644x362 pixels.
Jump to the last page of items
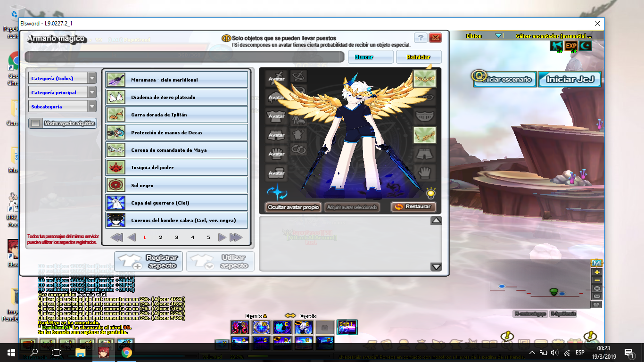point(236,238)
